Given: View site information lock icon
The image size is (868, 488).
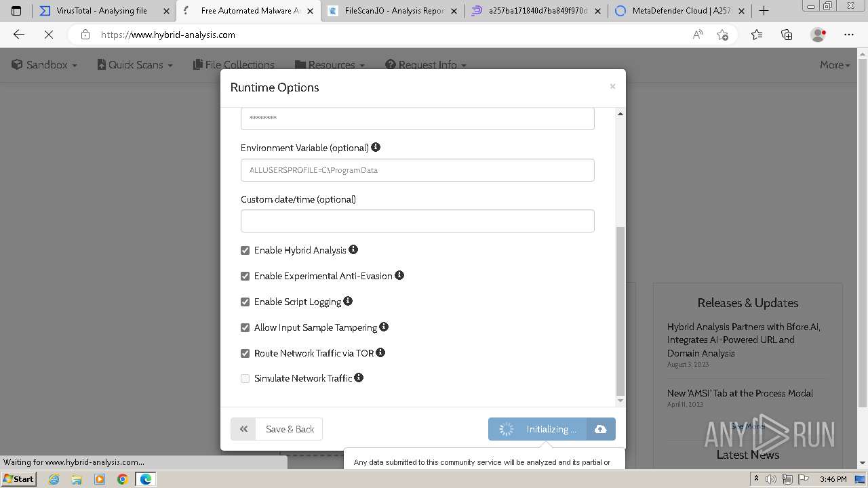Looking at the screenshot, I should click(x=85, y=35).
